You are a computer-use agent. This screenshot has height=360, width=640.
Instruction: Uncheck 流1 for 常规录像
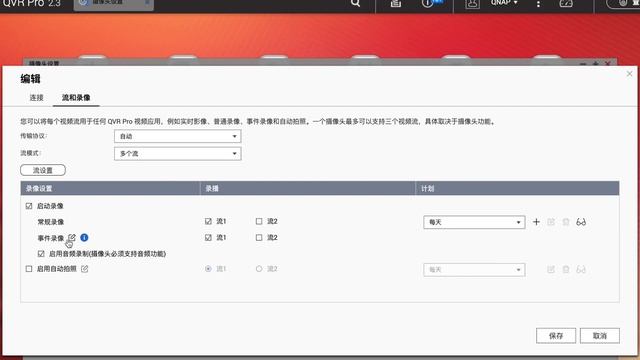tap(208, 221)
